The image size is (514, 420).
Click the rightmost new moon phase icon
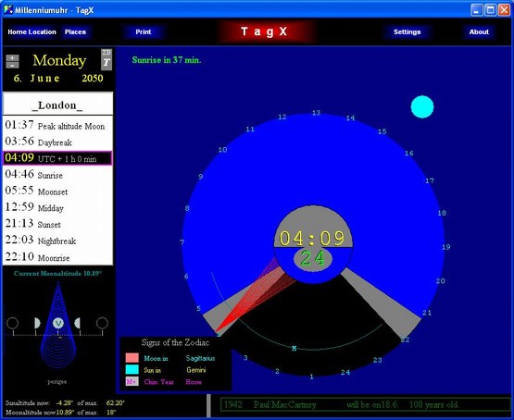pyautogui.click(x=102, y=323)
